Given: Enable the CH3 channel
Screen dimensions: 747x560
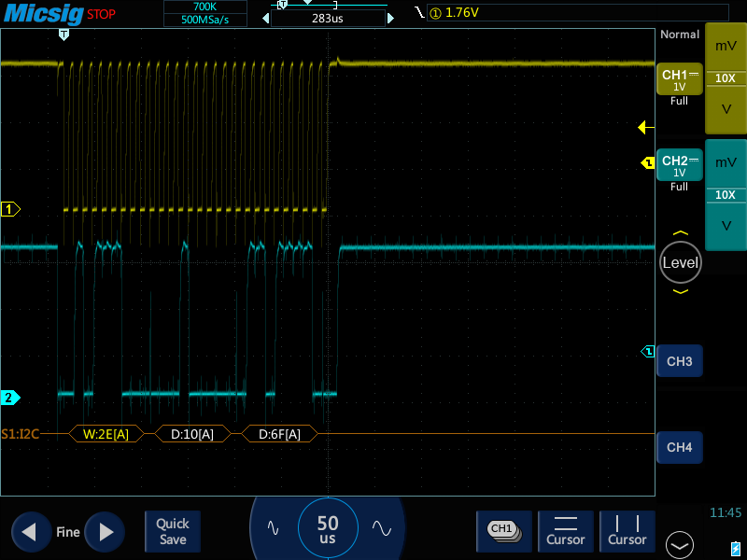Looking at the screenshot, I should (680, 361).
